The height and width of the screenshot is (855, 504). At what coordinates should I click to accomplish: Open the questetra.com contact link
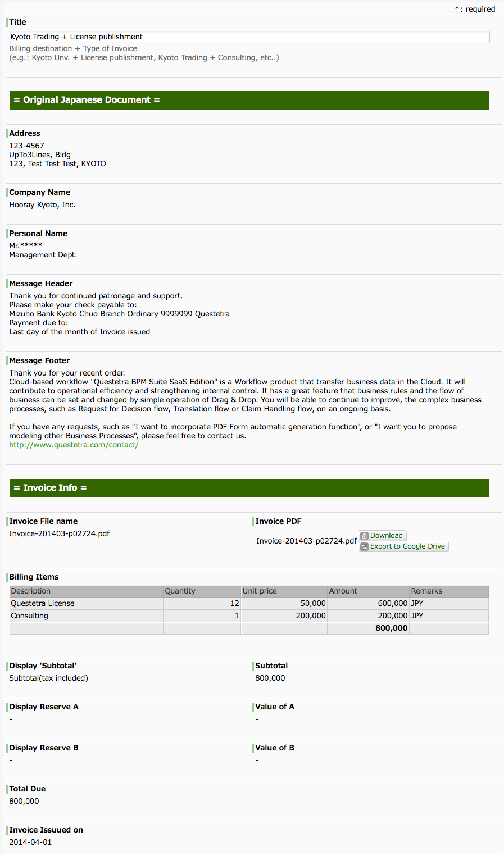pyautogui.click(x=74, y=444)
